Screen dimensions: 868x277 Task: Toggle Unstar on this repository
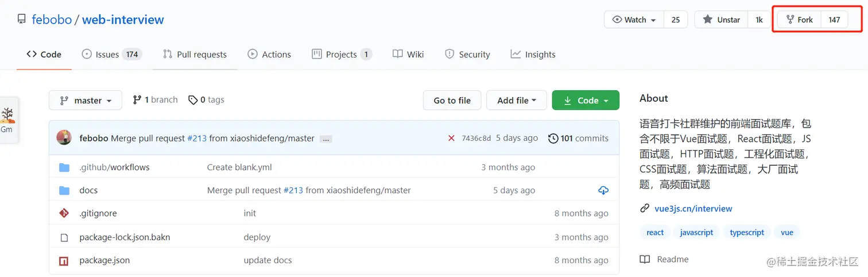pyautogui.click(x=722, y=20)
